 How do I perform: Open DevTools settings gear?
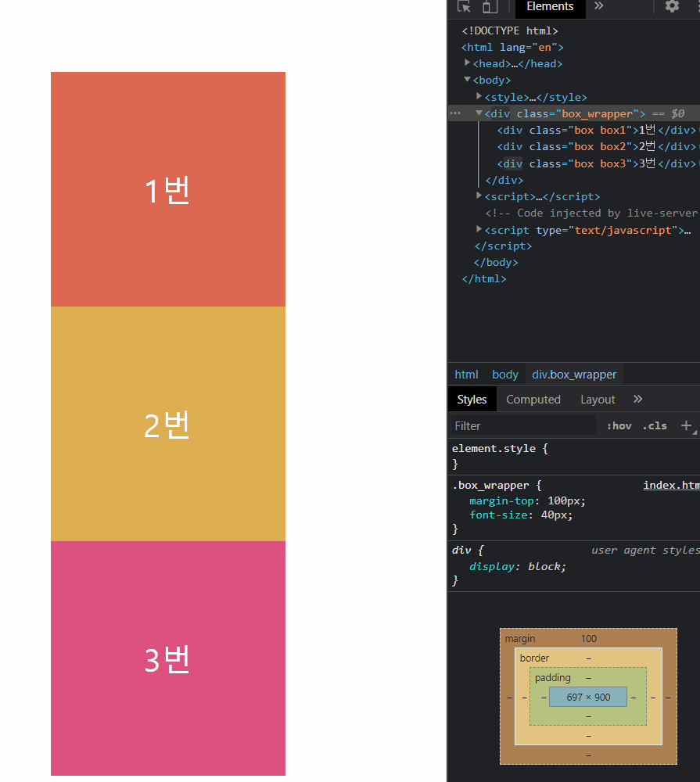pos(672,6)
